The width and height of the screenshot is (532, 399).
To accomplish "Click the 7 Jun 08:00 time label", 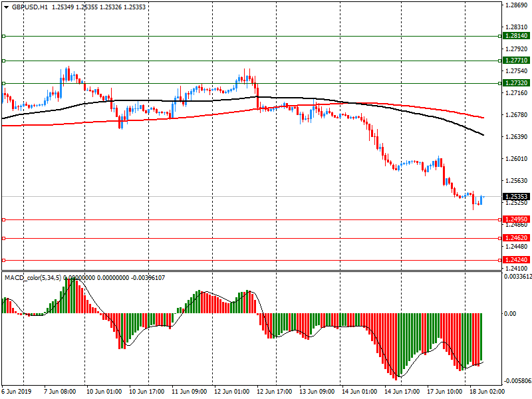I will coord(60,391).
